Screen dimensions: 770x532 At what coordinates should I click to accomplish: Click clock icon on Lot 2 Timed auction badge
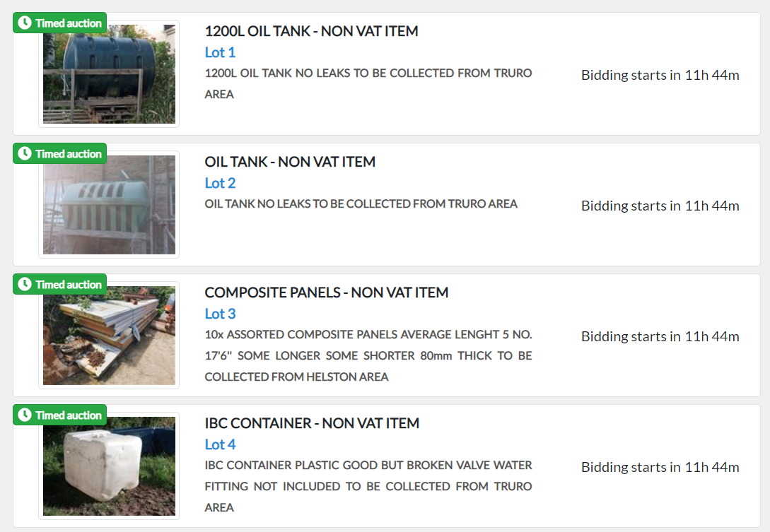[25, 153]
